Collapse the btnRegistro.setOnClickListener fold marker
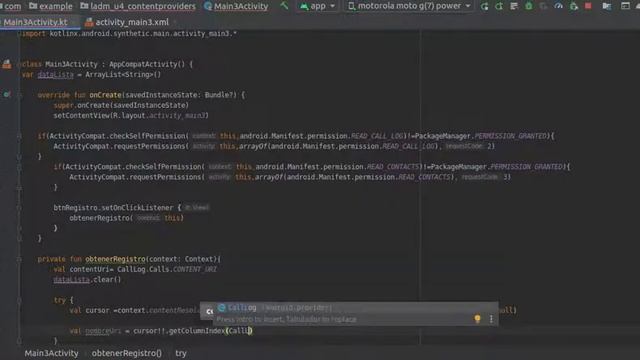The image size is (640, 360). [19, 208]
